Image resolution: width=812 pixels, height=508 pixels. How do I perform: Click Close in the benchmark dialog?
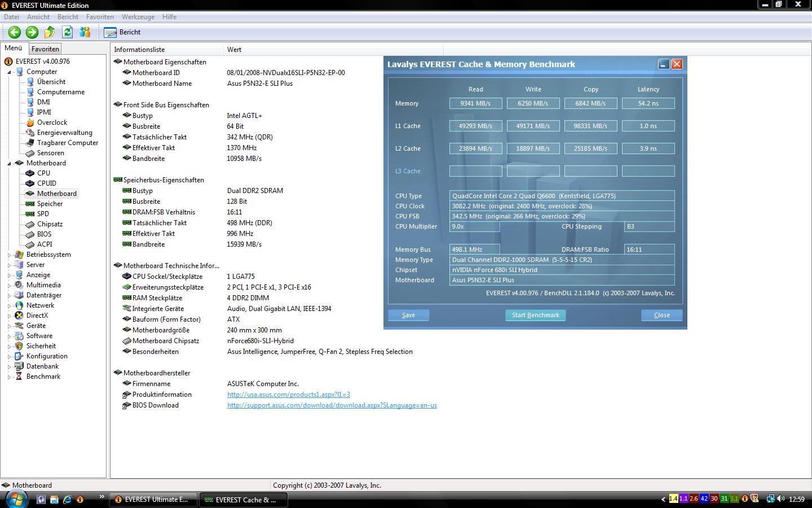pyautogui.click(x=661, y=315)
